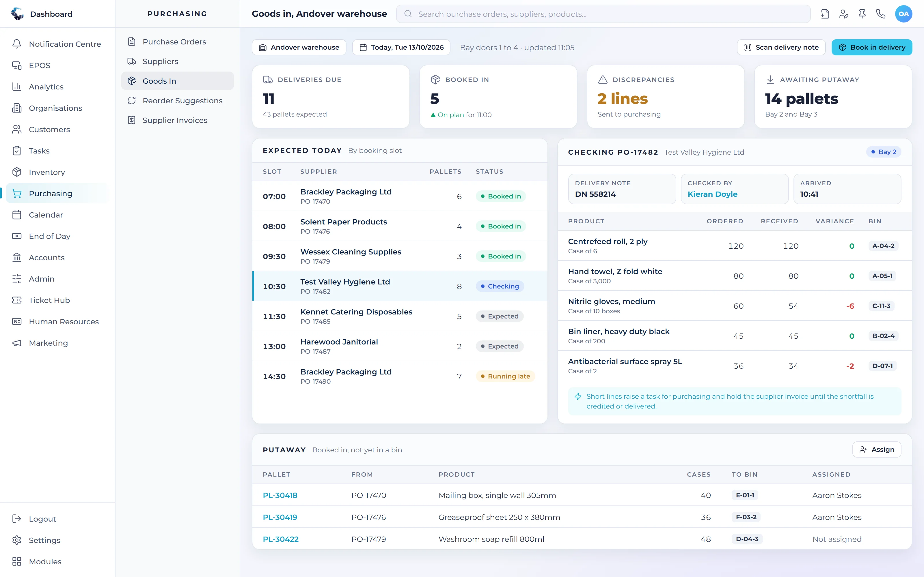Focus the purchase orders search field
This screenshot has width=924, height=577.
[603, 14]
